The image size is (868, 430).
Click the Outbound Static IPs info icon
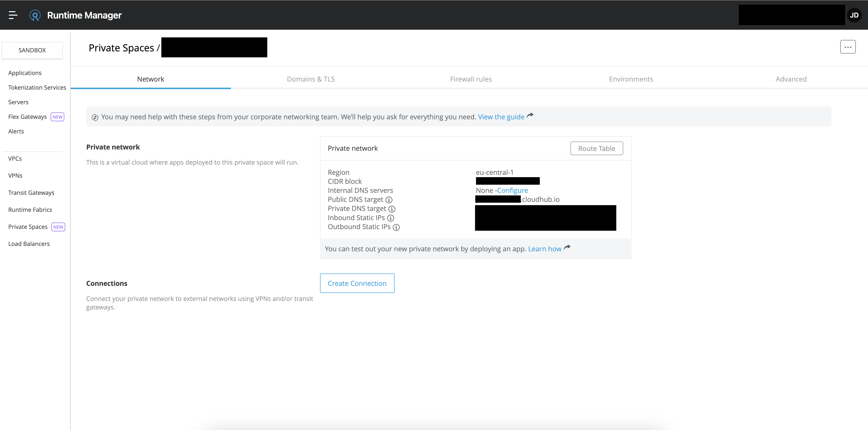396,227
